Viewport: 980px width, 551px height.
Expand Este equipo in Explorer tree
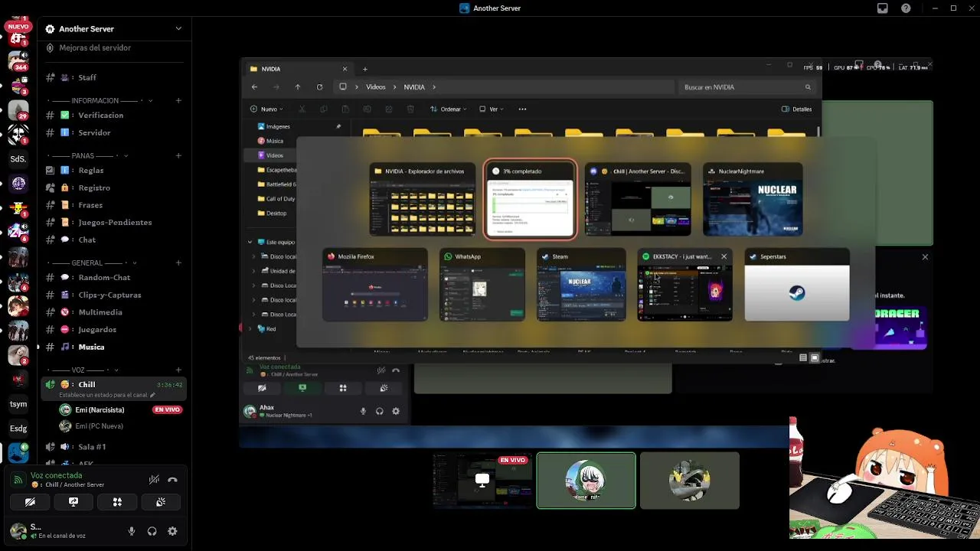tap(250, 242)
